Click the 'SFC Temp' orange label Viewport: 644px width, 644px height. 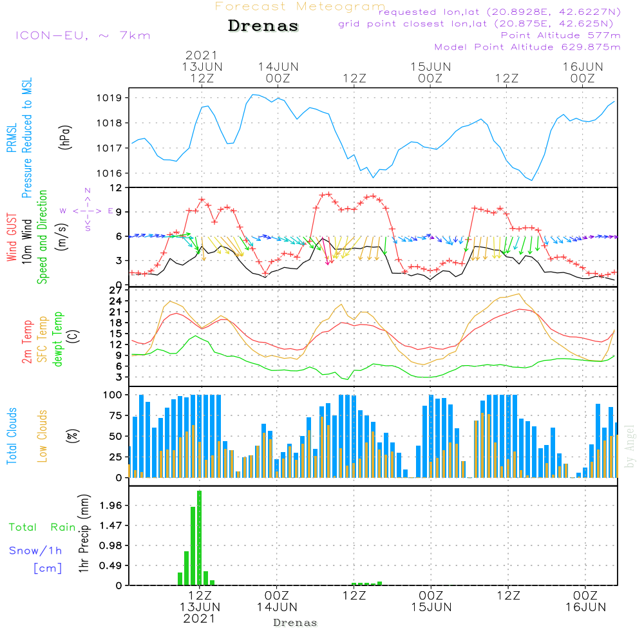(x=43, y=339)
